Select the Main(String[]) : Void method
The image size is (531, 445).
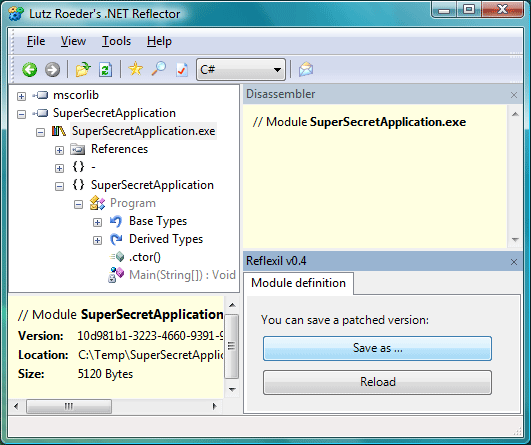(182, 275)
